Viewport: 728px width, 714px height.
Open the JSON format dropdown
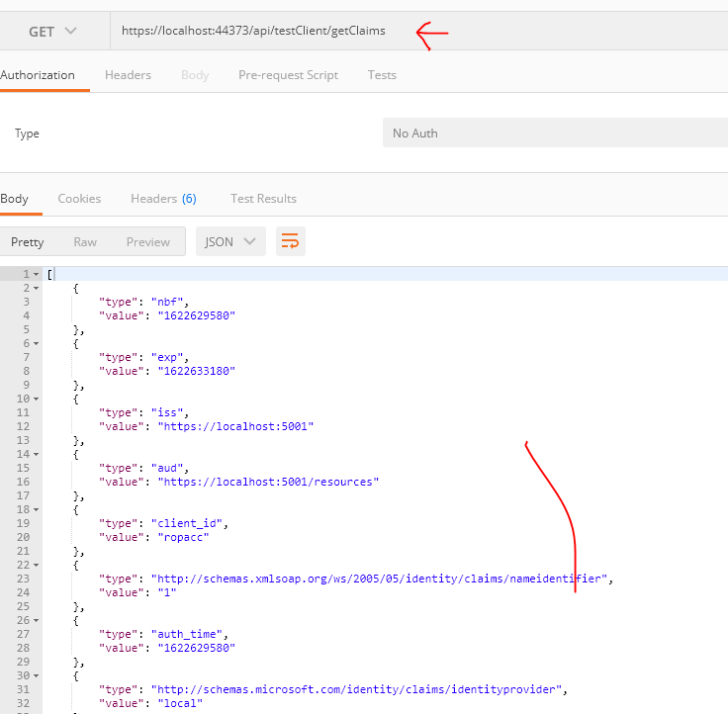coord(229,241)
